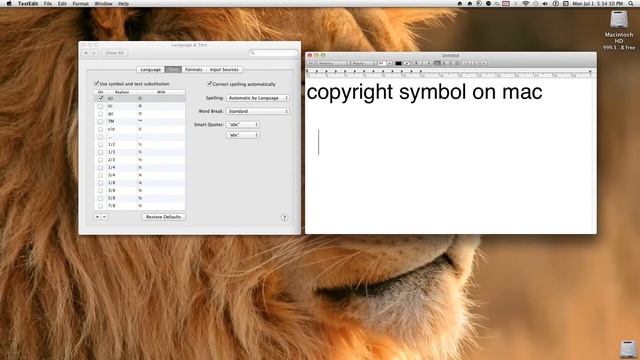Open the Word Break dropdown
Viewport: 640px width, 360px height.
coord(258,111)
